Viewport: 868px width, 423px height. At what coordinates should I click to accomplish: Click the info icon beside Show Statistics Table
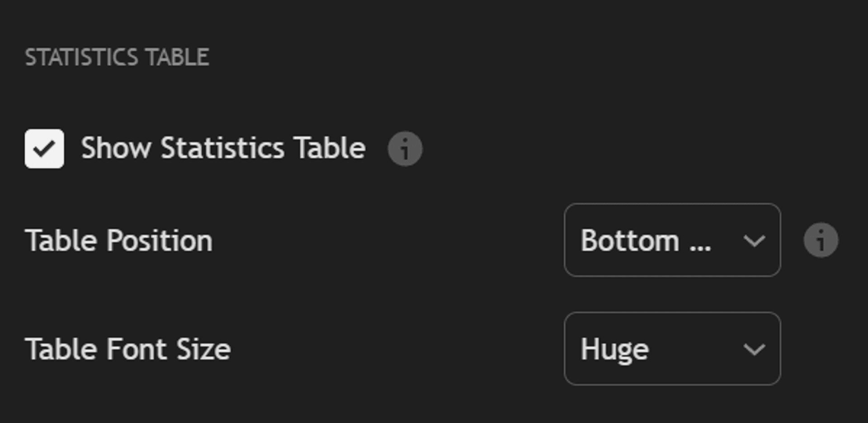[x=405, y=149]
